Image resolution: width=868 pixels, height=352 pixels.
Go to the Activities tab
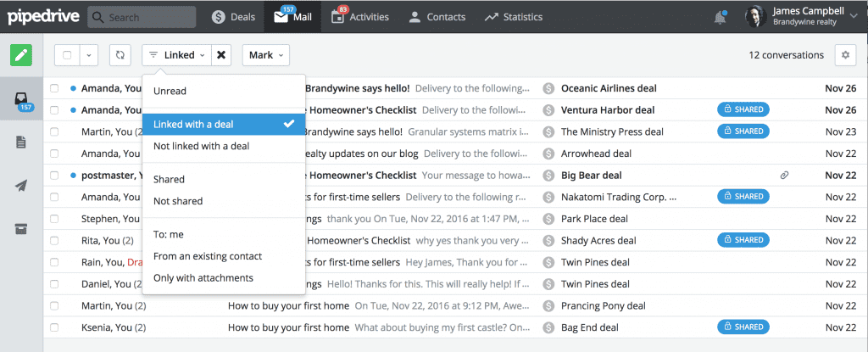pos(360,17)
